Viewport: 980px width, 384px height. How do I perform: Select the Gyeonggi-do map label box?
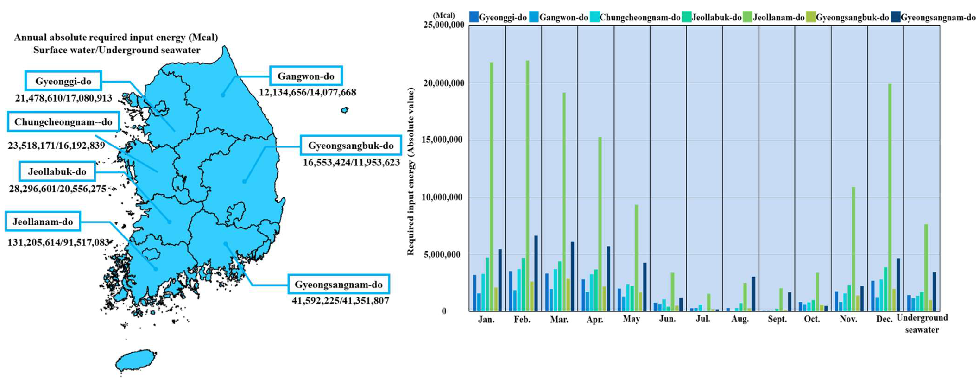click(x=63, y=81)
